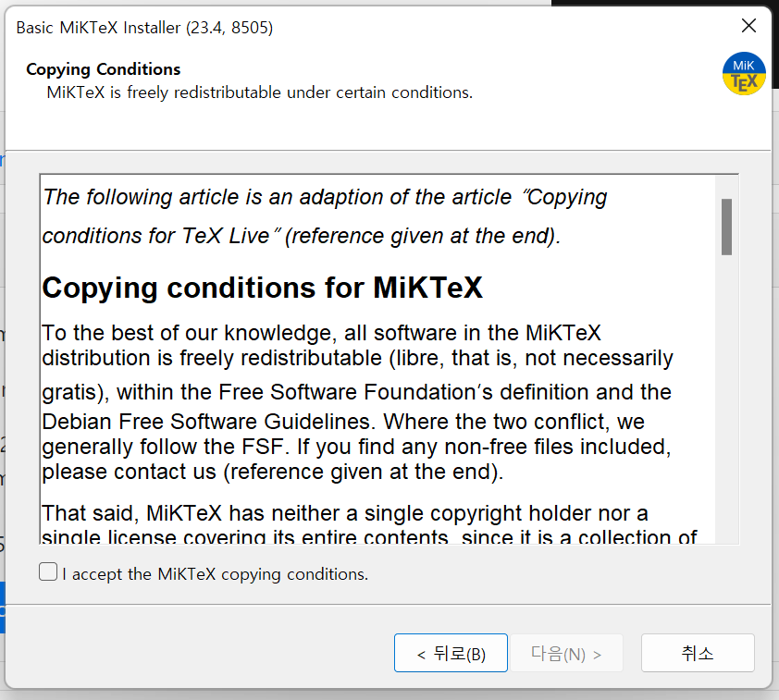Image resolution: width=779 pixels, height=700 pixels.
Task: Click the "Copying Conditions" page title
Action: pos(104,69)
